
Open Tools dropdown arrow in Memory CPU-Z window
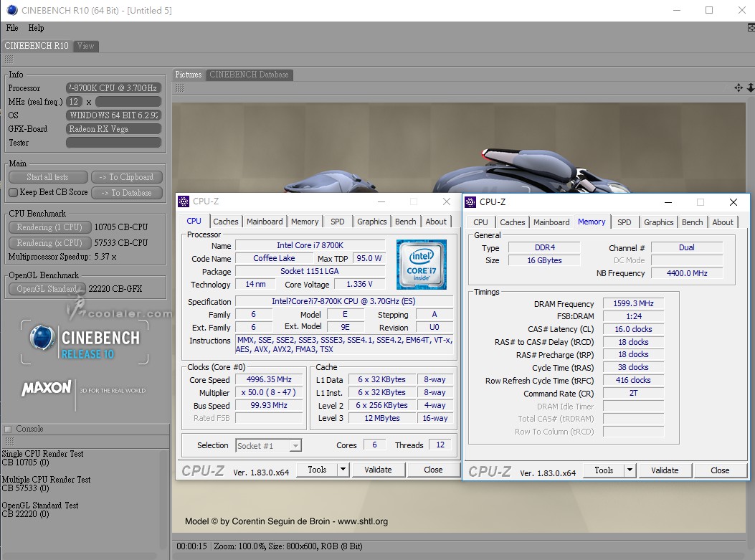tap(630, 470)
